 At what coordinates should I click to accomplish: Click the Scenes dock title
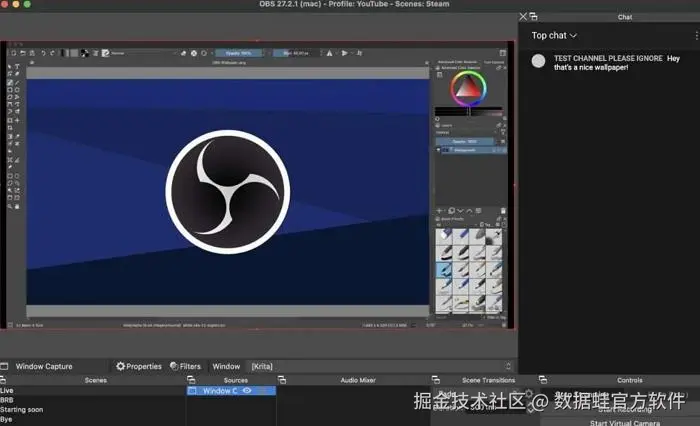(x=96, y=380)
